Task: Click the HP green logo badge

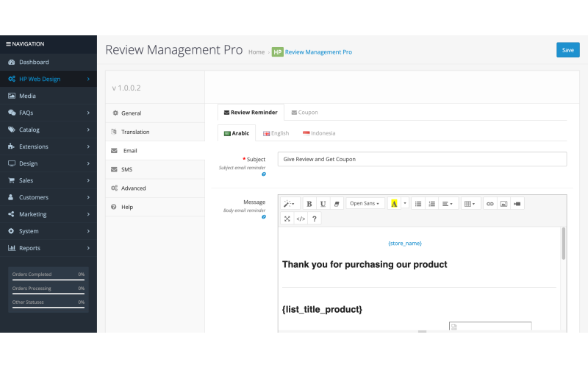Action: click(278, 52)
